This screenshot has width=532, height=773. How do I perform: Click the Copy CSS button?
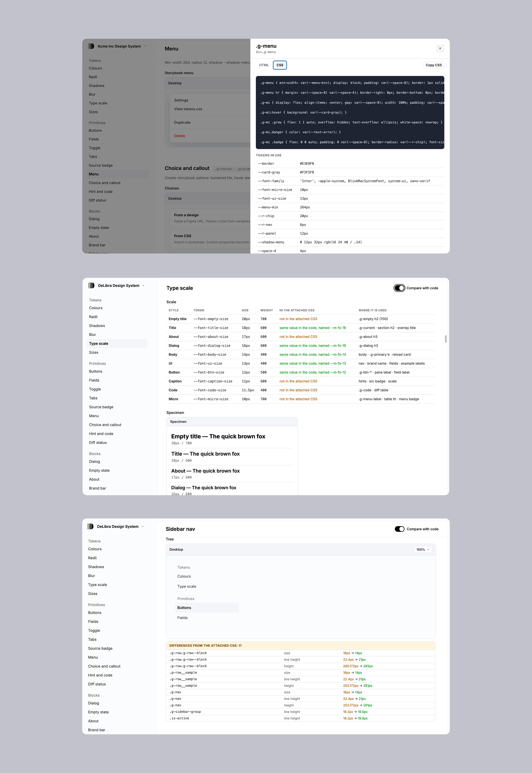pos(433,65)
